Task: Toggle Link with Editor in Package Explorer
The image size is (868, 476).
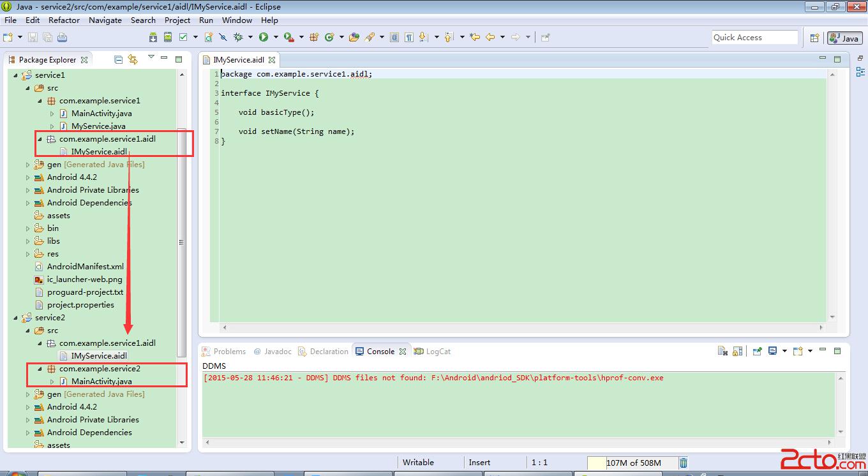Action: pyautogui.click(x=133, y=59)
